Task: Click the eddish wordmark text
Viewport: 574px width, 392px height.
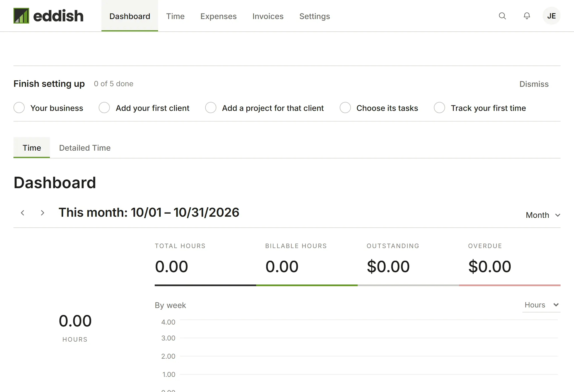Action: click(58, 16)
